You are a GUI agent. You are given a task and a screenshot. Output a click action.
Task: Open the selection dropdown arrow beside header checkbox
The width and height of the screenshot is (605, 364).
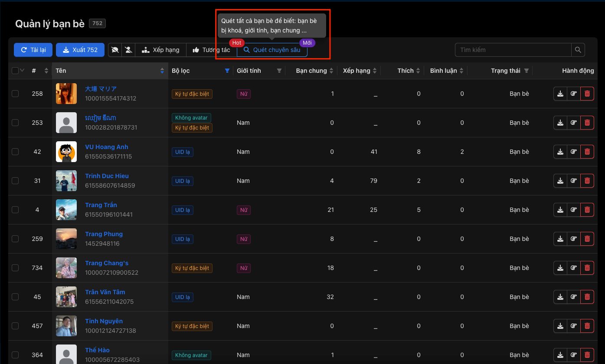[22, 71]
